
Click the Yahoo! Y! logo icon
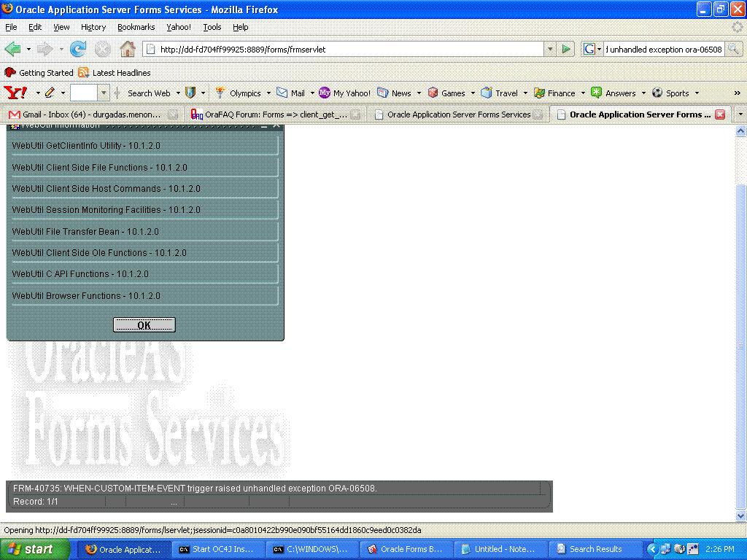click(x=15, y=93)
